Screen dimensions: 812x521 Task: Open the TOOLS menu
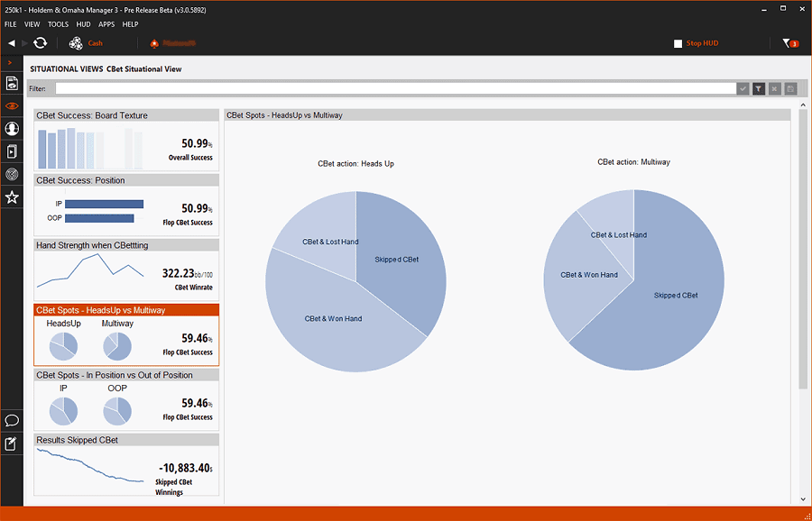pyautogui.click(x=58, y=24)
